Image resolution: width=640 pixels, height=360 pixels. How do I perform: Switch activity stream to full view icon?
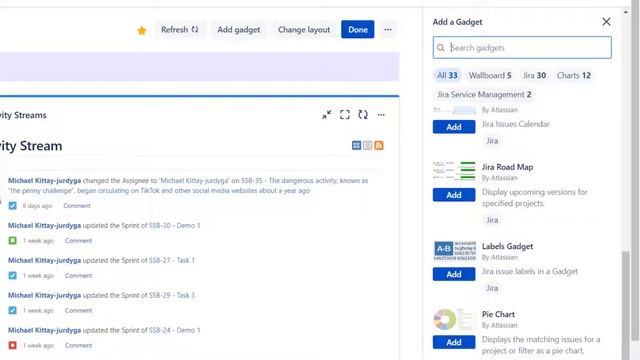356,145
